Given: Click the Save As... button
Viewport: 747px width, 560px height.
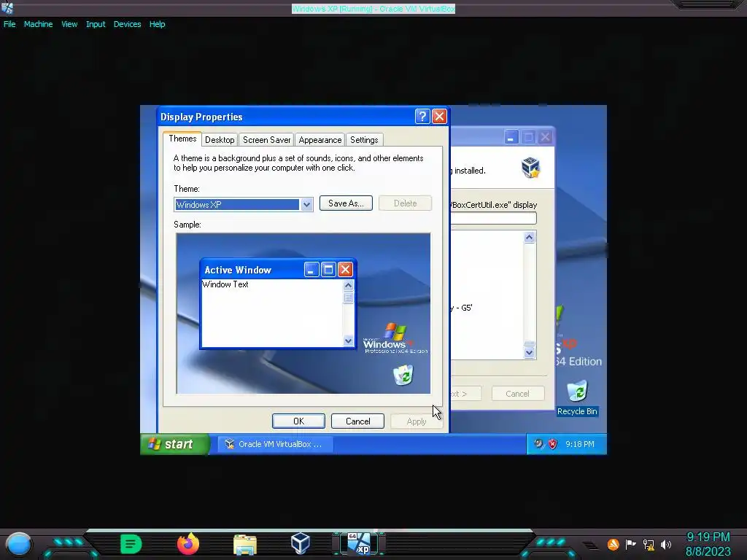Looking at the screenshot, I should click(346, 203).
